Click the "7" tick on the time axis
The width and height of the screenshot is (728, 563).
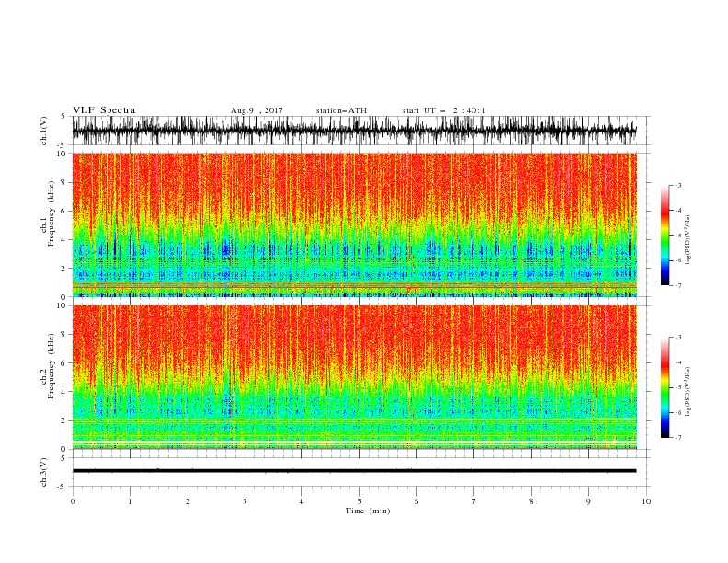click(x=474, y=501)
